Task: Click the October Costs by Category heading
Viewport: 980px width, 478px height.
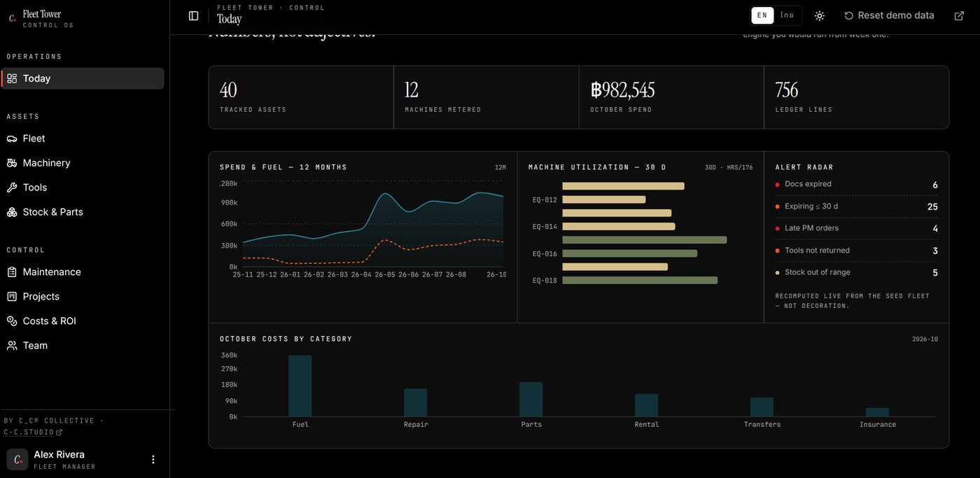Action: 286,339
